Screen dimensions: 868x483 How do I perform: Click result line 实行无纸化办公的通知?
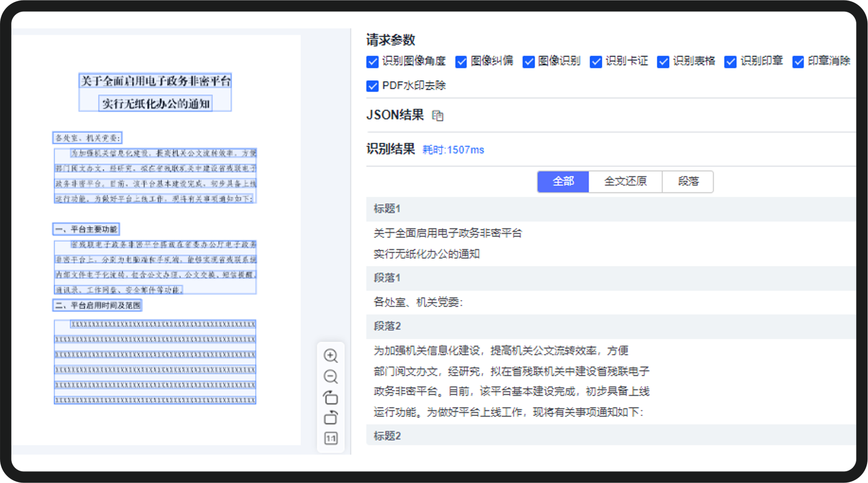(426, 254)
